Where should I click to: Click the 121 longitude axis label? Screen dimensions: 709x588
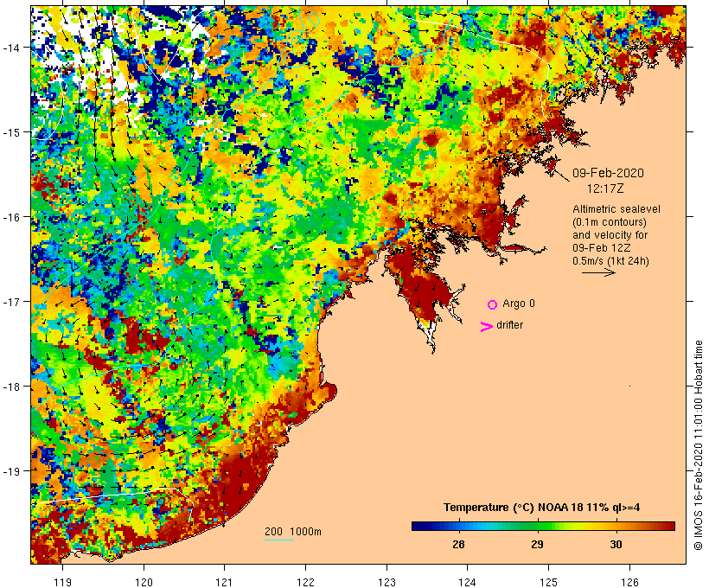point(224,582)
